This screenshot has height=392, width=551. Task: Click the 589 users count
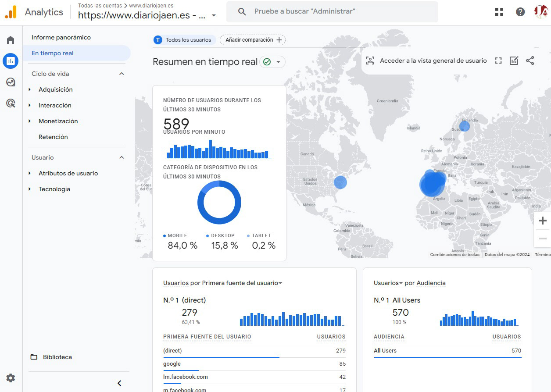176,124
